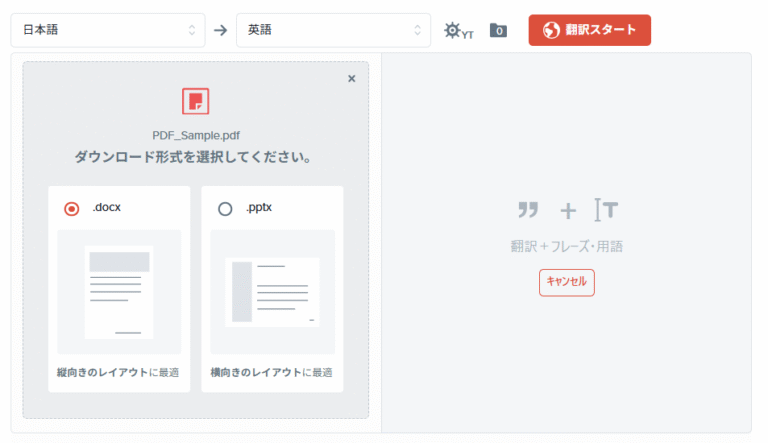Viewport: 768px width, 443px height.
Task: Click the plus sign between phrase icons
Action: click(x=568, y=211)
